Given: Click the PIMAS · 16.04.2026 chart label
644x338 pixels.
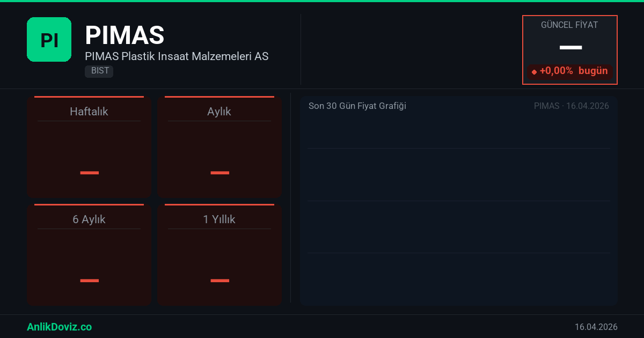Looking at the screenshot, I should point(571,106).
